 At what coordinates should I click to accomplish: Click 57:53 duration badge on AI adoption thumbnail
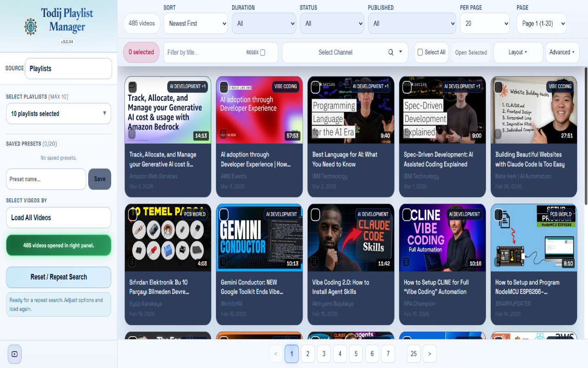tap(292, 136)
